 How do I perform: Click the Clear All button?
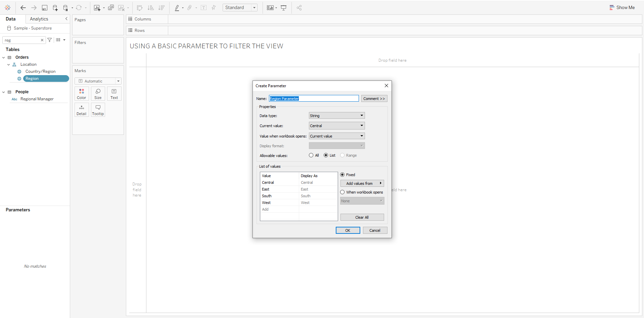click(x=362, y=217)
